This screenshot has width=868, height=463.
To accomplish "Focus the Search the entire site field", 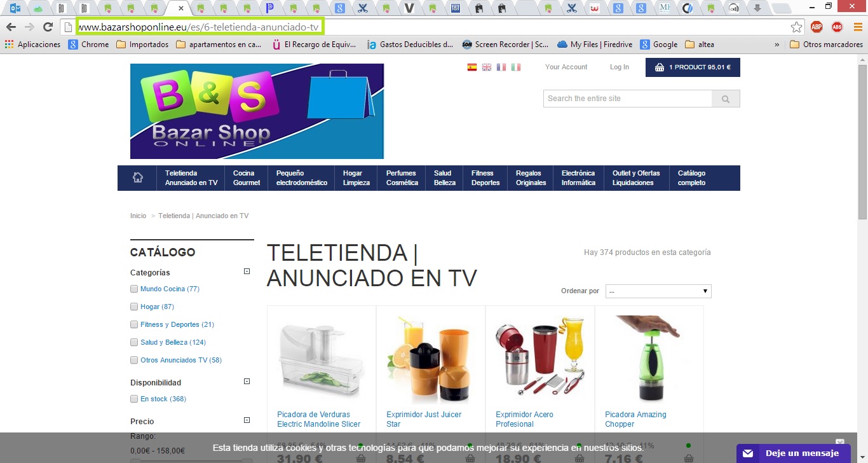I will pos(628,99).
